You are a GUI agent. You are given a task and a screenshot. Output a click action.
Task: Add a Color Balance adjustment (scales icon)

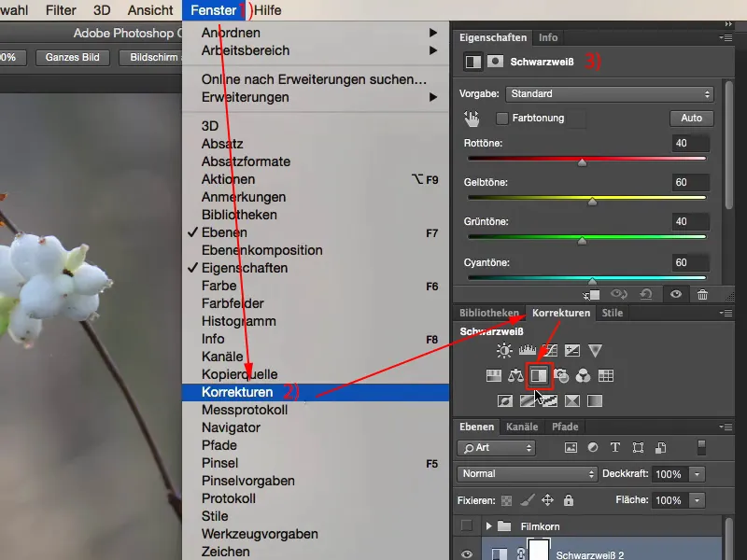515,376
